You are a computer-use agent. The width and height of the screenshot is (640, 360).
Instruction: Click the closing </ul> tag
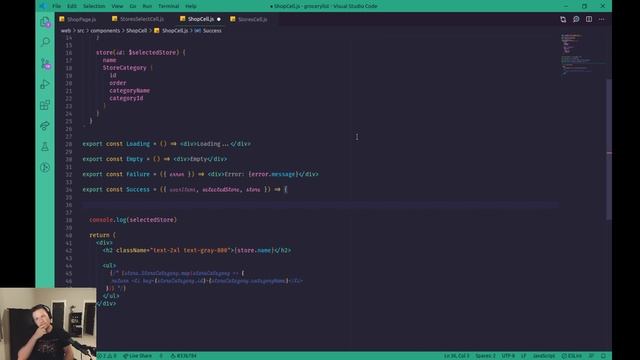pos(111,296)
